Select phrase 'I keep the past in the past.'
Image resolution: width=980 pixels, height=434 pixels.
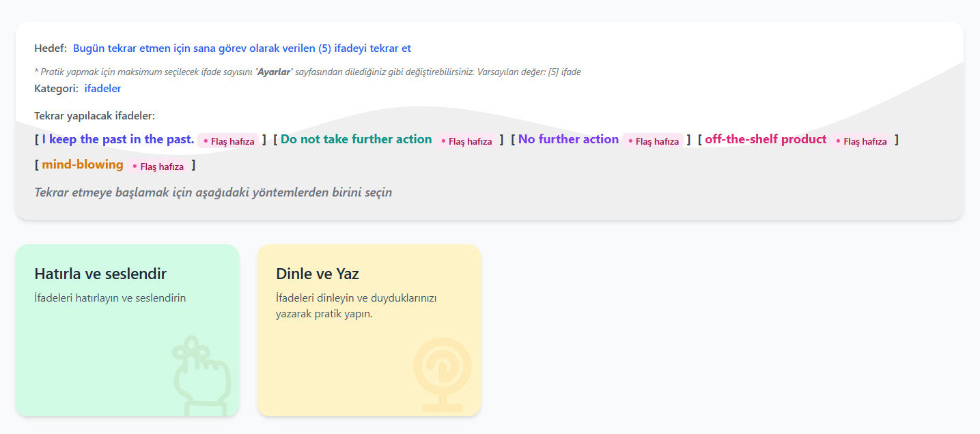[118, 139]
